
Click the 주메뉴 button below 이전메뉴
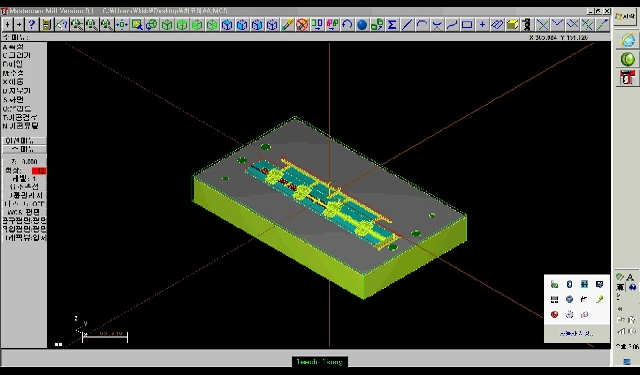[24, 149]
